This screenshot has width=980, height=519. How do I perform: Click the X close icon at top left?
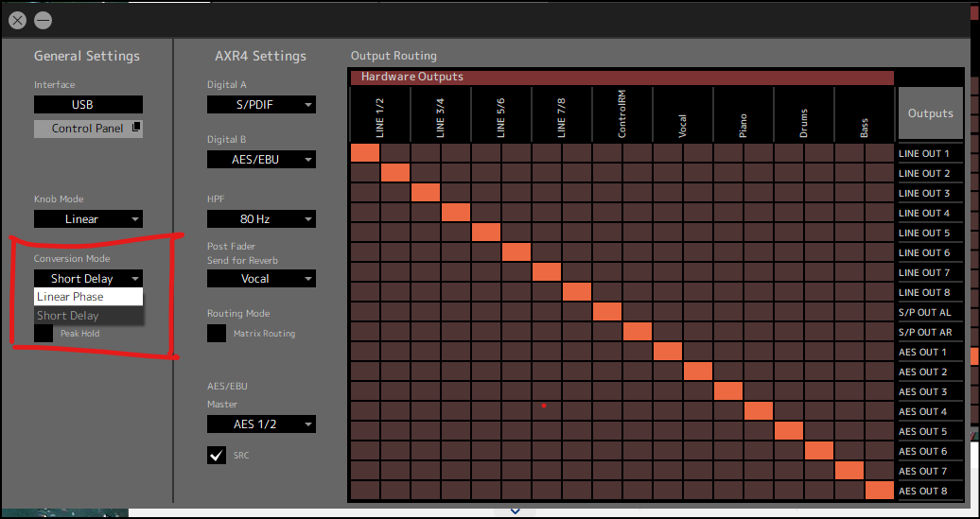tap(18, 20)
